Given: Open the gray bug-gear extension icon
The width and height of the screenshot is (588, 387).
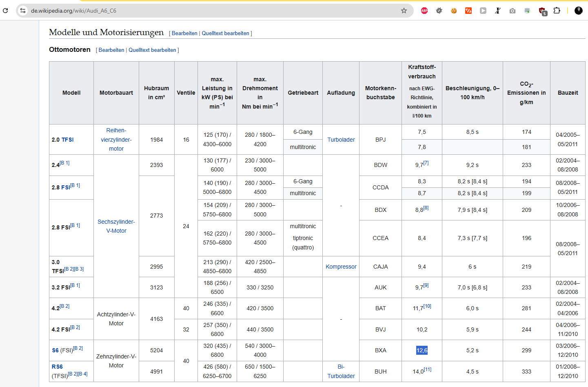Looking at the screenshot, I should [439, 11].
